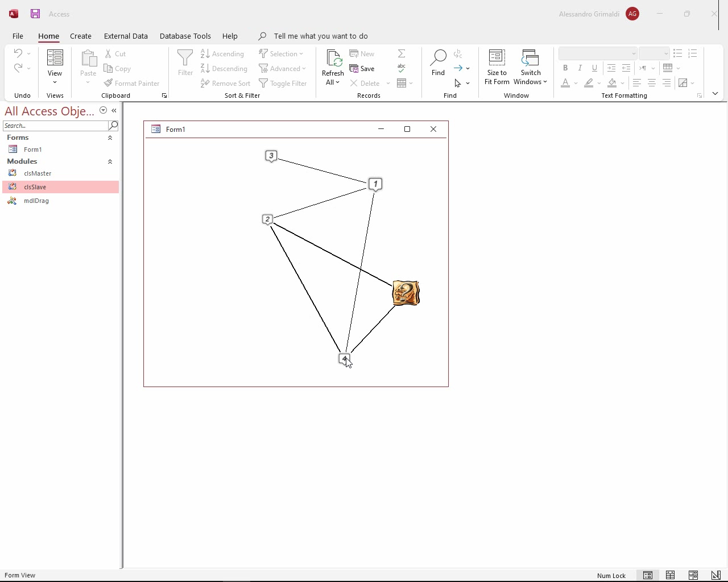Click the Redo arrow icon
The width and height of the screenshot is (728, 582).
18,68
